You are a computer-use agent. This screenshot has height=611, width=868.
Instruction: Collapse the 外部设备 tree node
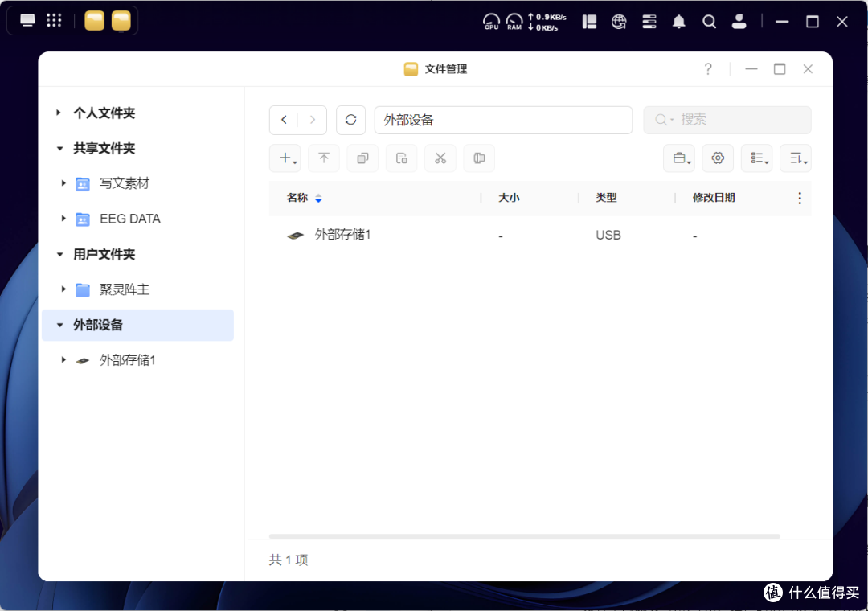click(59, 325)
